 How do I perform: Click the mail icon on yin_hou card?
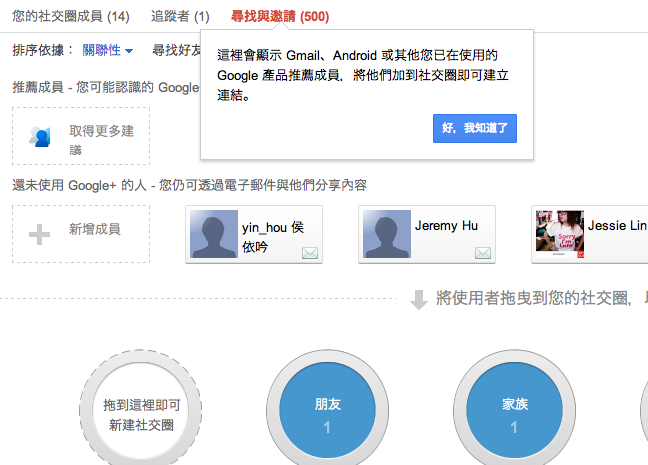[310, 253]
